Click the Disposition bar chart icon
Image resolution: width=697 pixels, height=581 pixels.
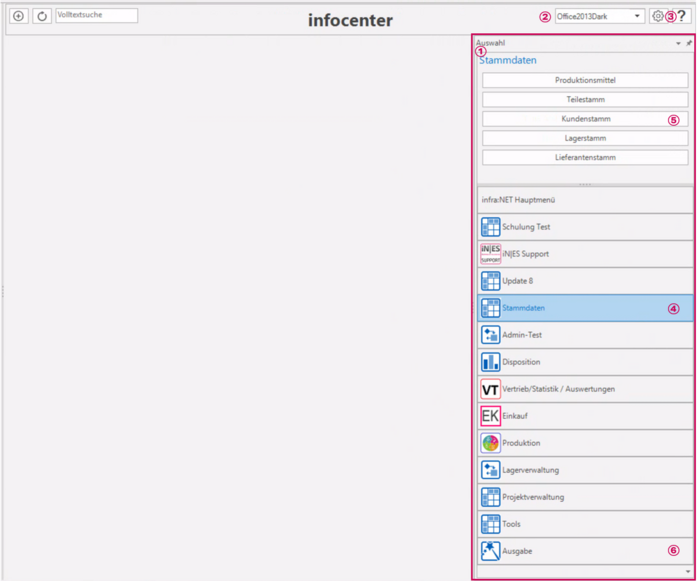click(490, 362)
